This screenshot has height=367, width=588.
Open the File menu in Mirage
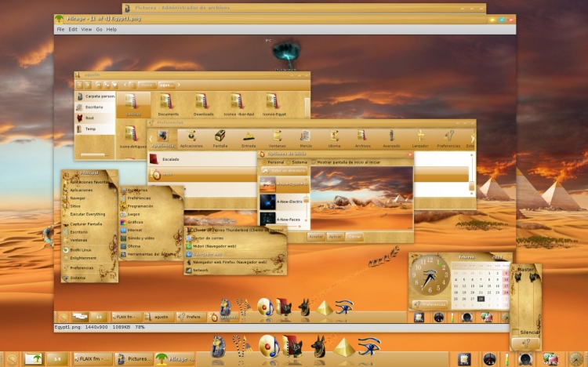(x=60, y=29)
